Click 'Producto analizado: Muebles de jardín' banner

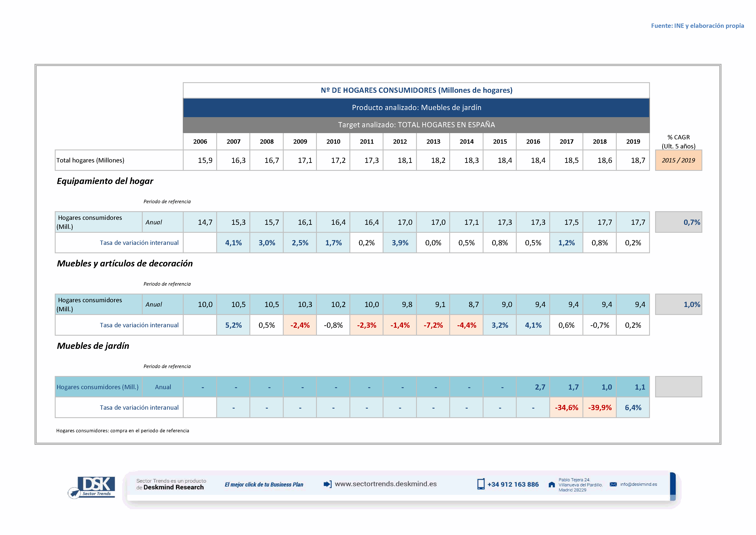(416, 107)
